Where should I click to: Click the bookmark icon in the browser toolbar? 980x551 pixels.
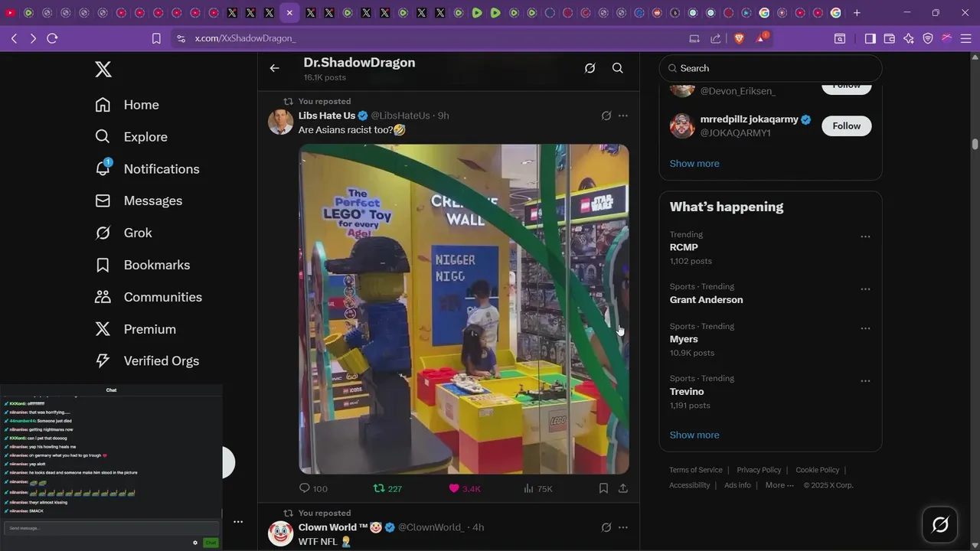(x=156, y=38)
